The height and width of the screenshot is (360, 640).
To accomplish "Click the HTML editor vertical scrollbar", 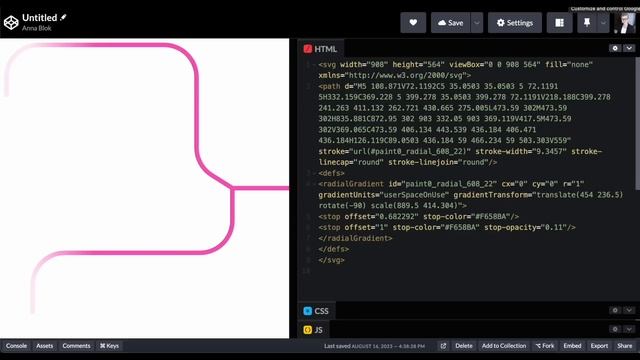I will (x=637, y=123).
